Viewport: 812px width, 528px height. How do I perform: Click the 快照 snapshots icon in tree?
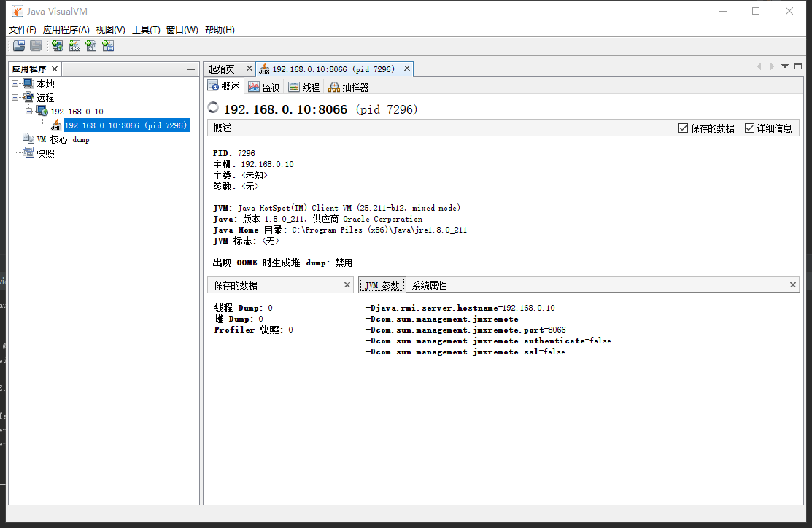pos(28,152)
